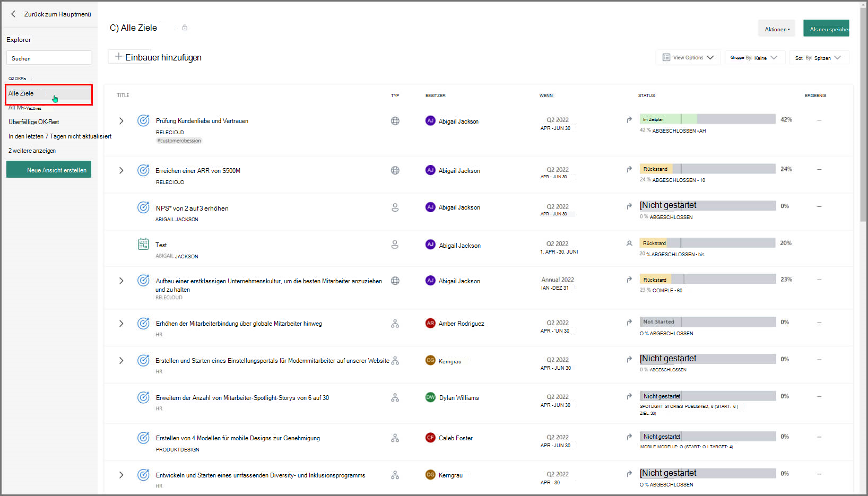Click Erstellen von 4 Modellen title

click(x=238, y=438)
